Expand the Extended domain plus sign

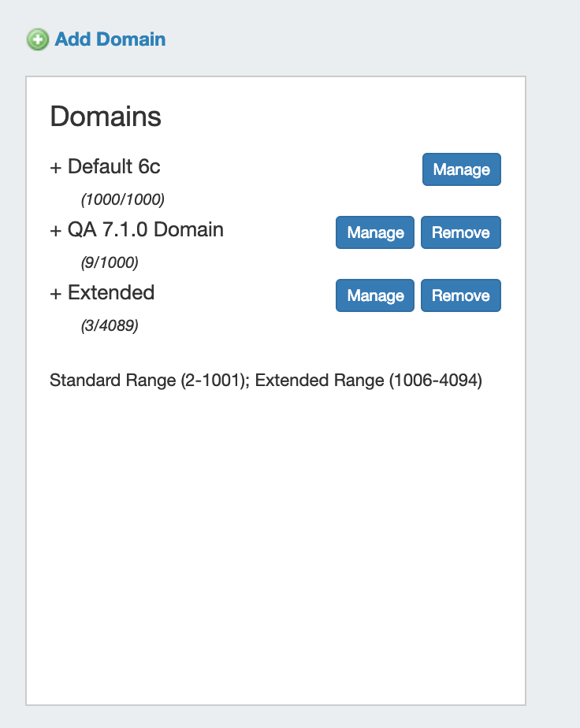click(55, 294)
